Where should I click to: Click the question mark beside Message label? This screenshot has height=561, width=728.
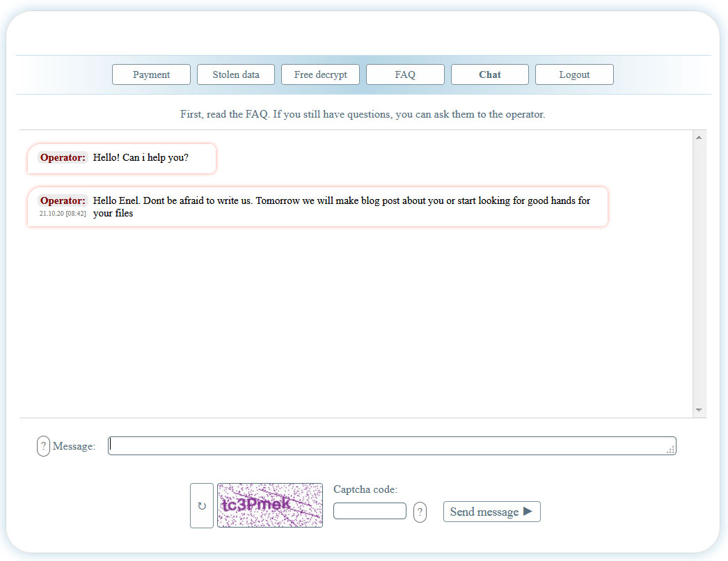43,446
